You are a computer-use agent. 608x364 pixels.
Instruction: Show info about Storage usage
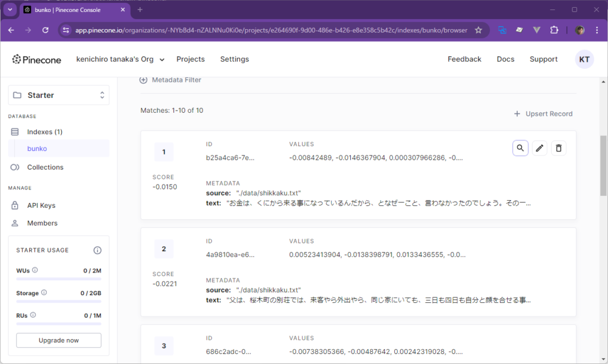click(44, 292)
